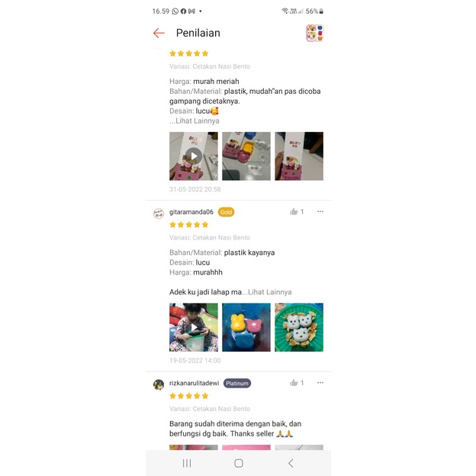Open gitaramanda06's profile avatar

click(x=159, y=214)
